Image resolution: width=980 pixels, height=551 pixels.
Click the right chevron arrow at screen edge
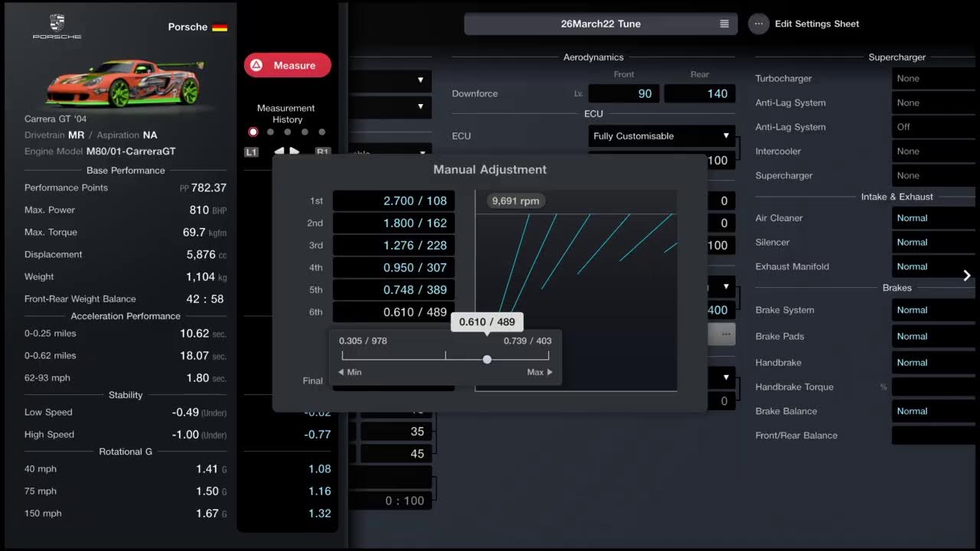click(967, 275)
